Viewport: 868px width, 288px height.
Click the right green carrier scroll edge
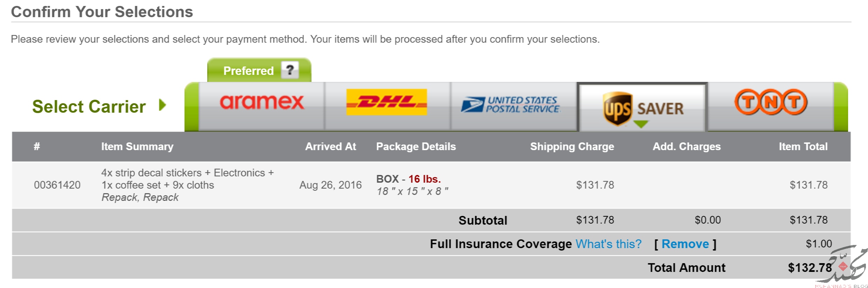(x=841, y=107)
